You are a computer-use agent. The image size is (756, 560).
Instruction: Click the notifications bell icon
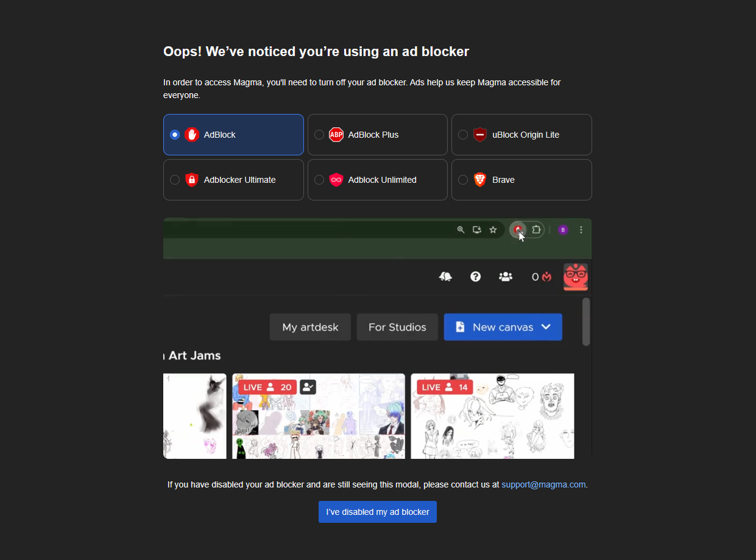coord(445,277)
